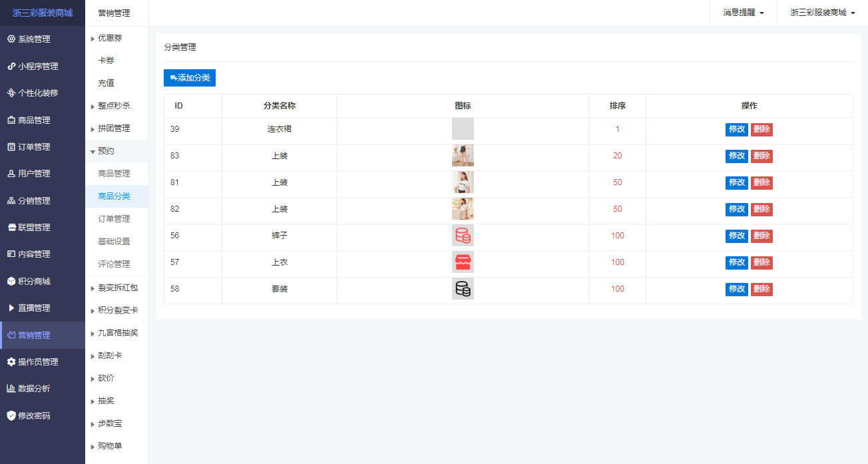Click the 积分商城 cube icon

[11, 282]
